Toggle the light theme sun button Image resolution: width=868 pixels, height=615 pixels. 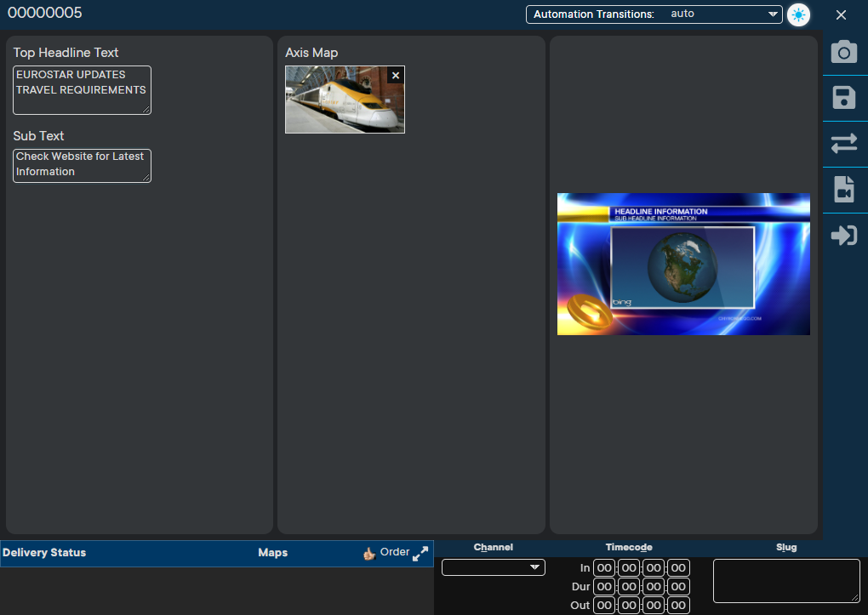click(x=798, y=15)
